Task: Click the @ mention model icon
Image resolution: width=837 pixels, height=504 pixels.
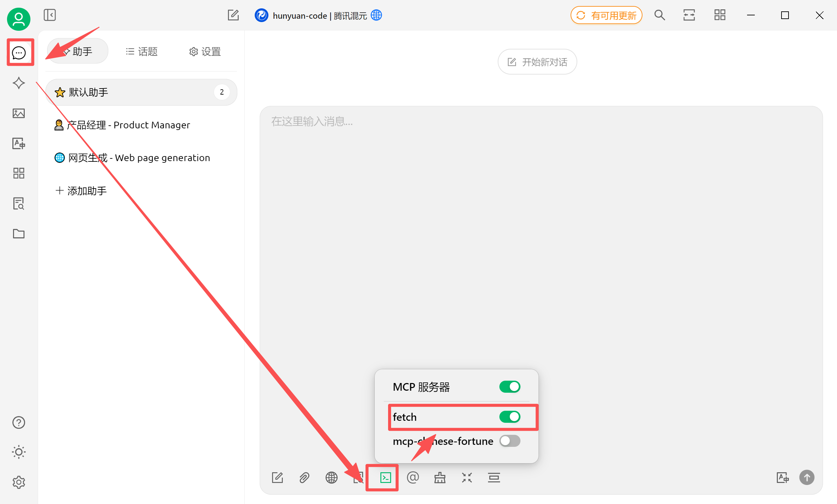Action: [412, 478]
